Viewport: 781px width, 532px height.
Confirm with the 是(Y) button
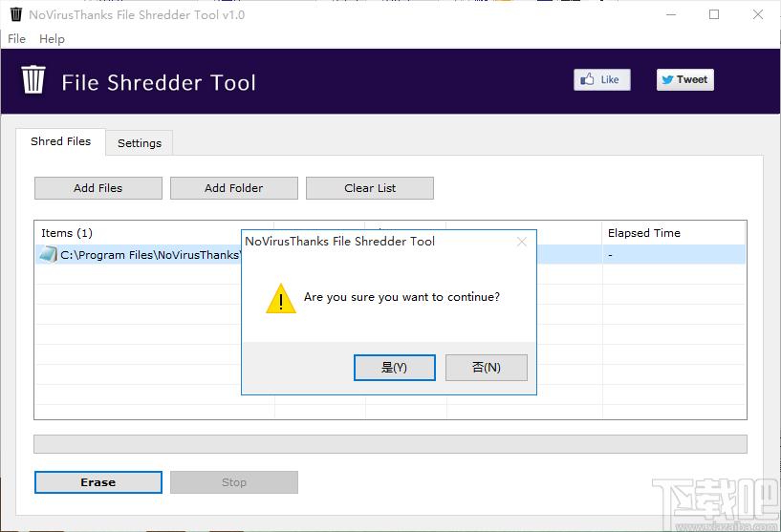click(395, 368)
